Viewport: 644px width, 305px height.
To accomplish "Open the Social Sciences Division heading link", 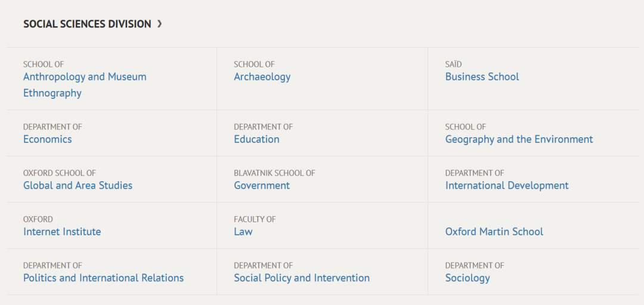I will click(87, 24).
